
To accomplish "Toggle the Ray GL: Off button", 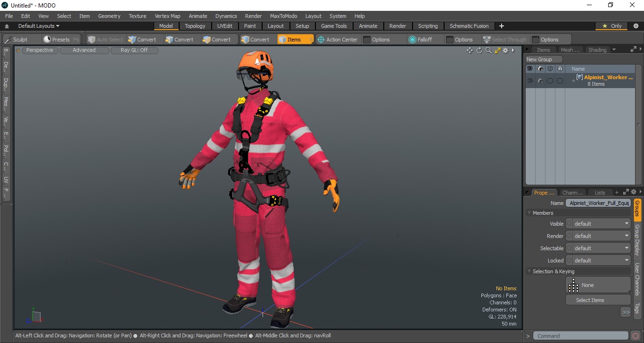I will (x=134, y=50).
